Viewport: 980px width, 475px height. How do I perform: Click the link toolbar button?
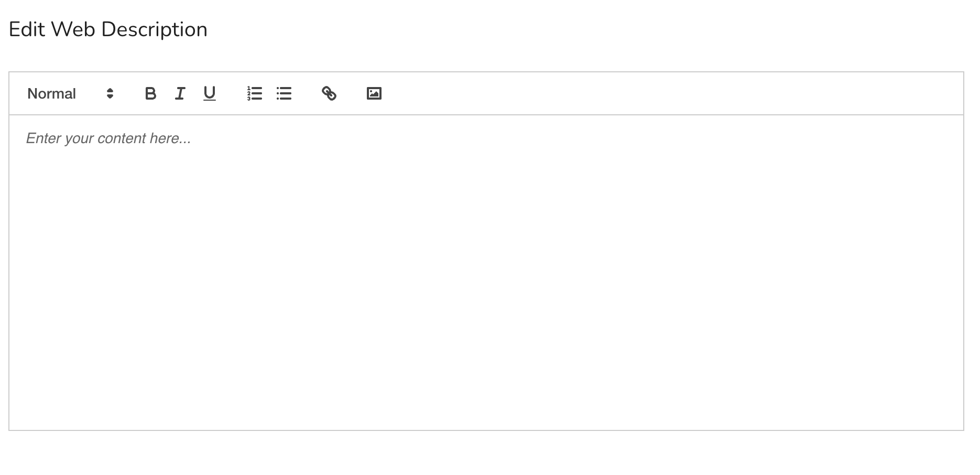point(329,93)
